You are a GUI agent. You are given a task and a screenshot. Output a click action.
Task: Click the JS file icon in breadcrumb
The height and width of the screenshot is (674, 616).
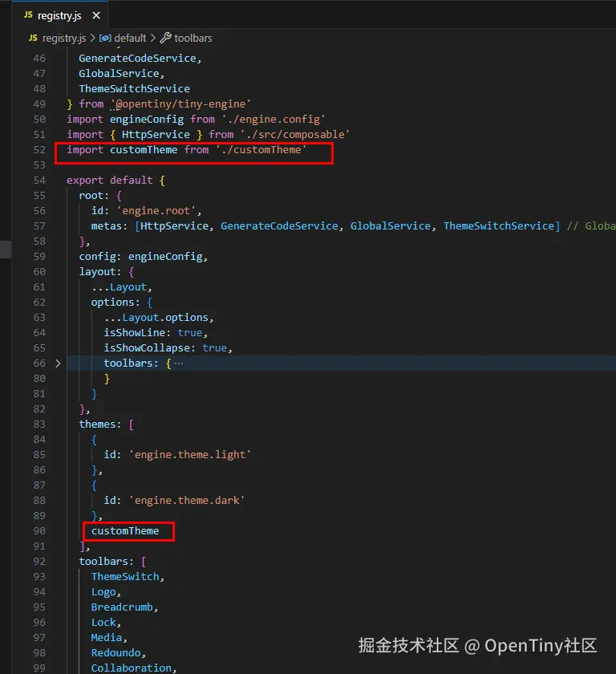coord(33,39)
